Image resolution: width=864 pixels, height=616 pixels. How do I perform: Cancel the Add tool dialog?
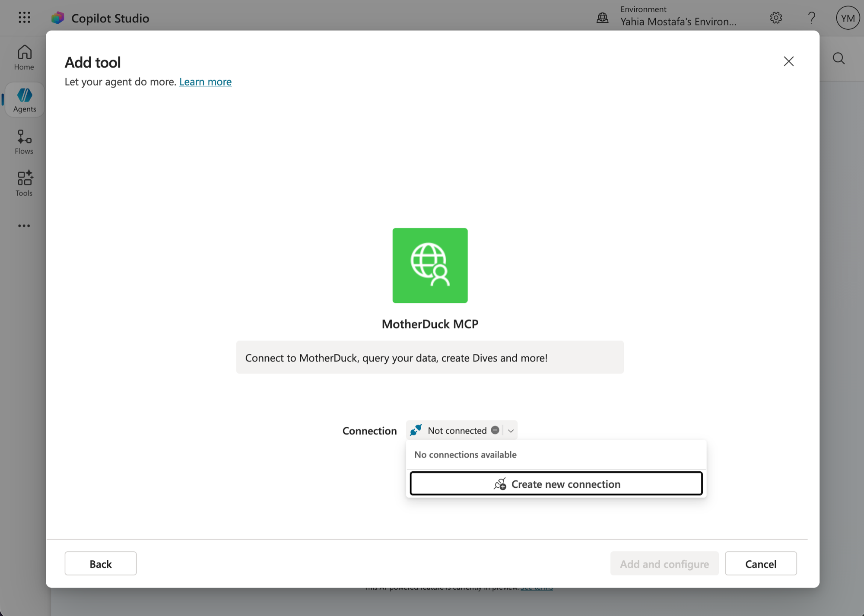click(761, 563)
